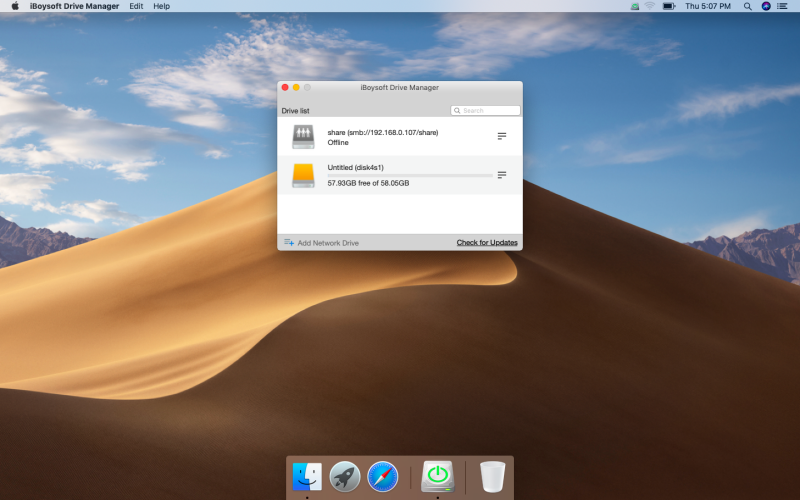Click the share network drive icon
This screenshot has width=800, height=500.
[x=303, y=136]
